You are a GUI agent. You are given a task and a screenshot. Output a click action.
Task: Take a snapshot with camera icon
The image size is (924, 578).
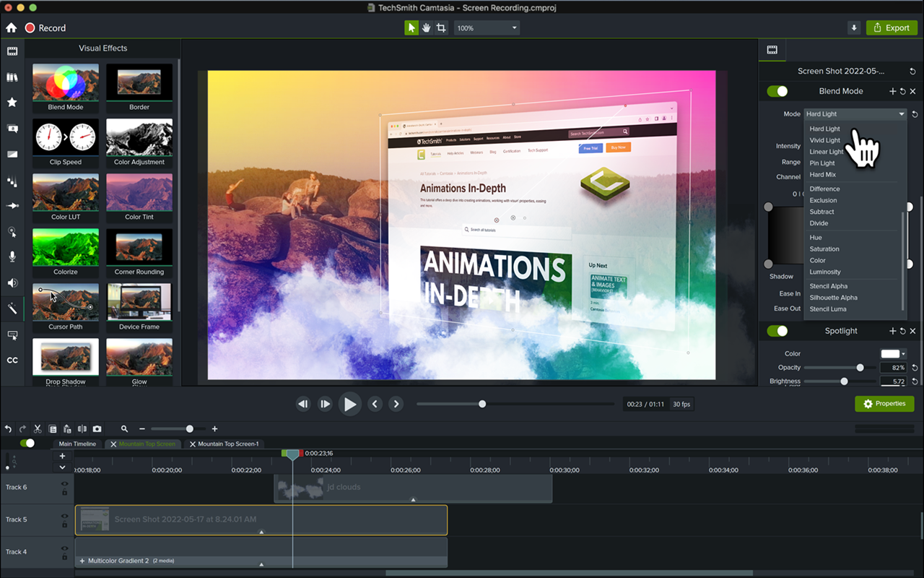point(97,428)
